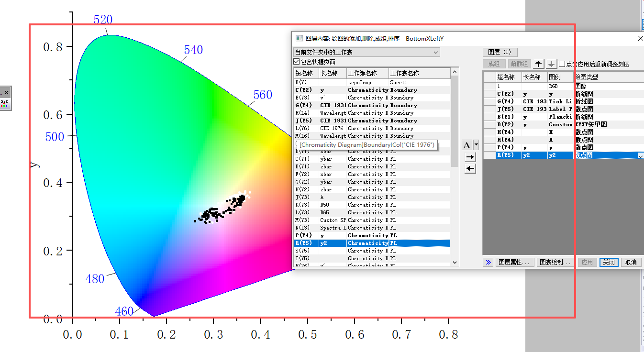Click the up arrow to move plot order up
644x352 pixels.
point(538,64)
